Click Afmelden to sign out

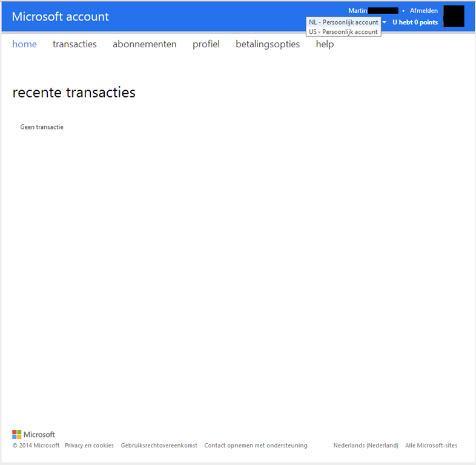423,11
